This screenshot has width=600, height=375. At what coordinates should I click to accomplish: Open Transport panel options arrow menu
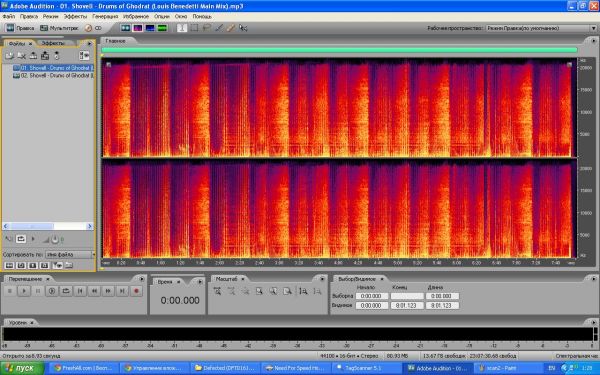[x=142, y=279]
